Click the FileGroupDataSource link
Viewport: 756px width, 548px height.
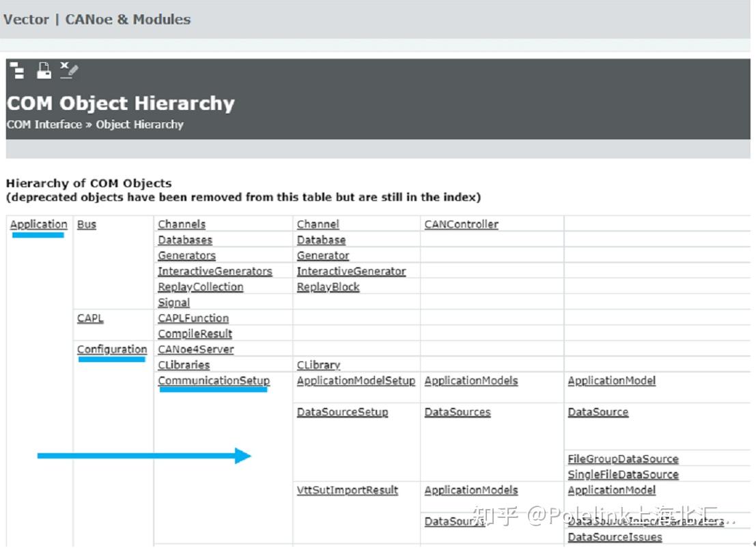click(623, 459)
